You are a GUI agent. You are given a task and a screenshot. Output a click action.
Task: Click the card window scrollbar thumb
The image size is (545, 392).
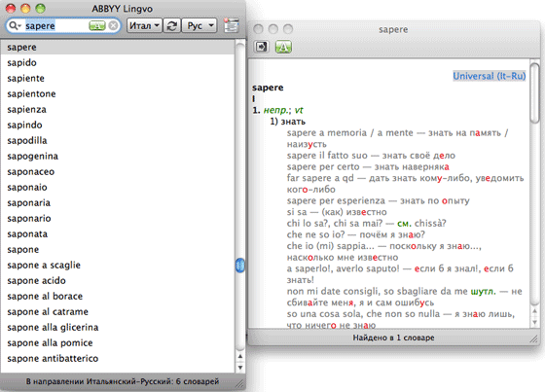[x=535, y=92]
